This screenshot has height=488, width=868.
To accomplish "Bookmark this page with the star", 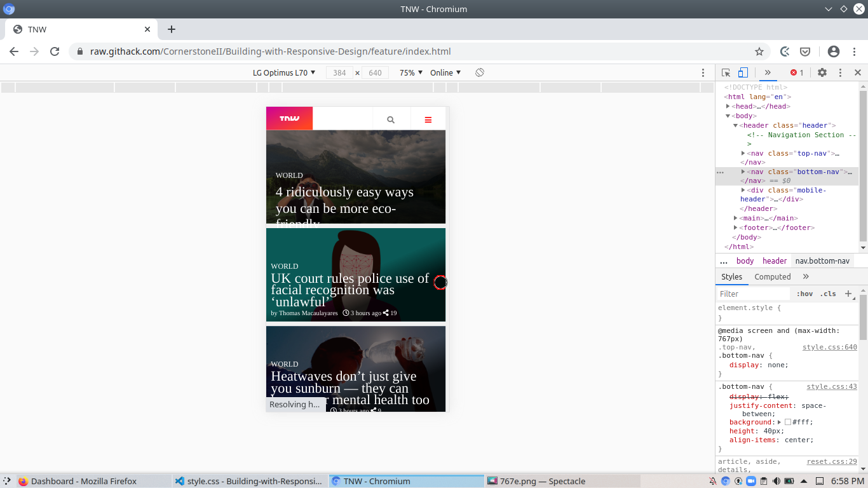I will point(759,51).
